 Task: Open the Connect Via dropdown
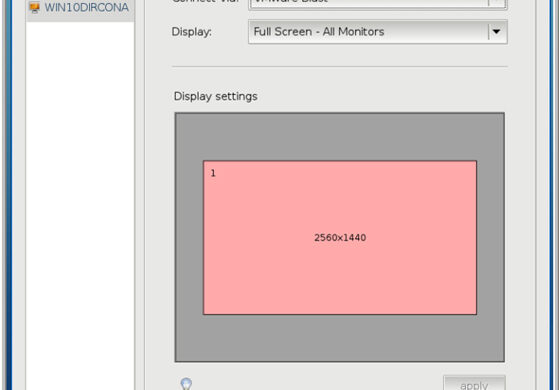click(x=378, y=4)
